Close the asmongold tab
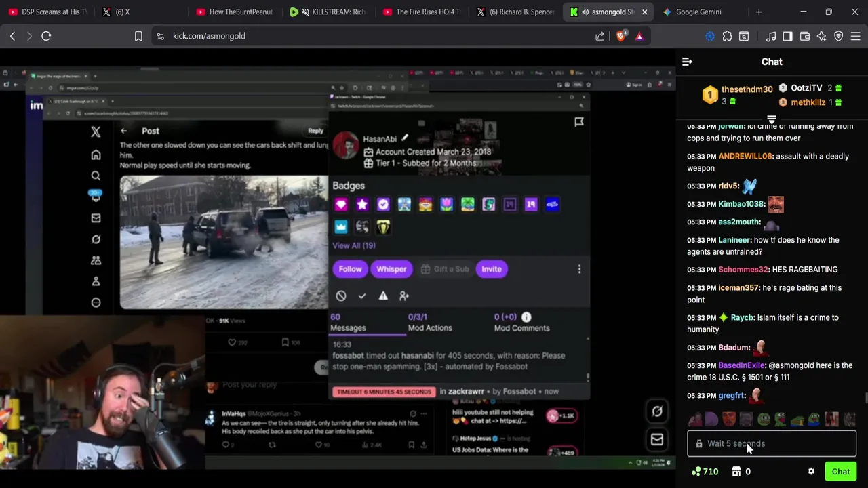Screen dimensions: 868x488 (644, 12)
